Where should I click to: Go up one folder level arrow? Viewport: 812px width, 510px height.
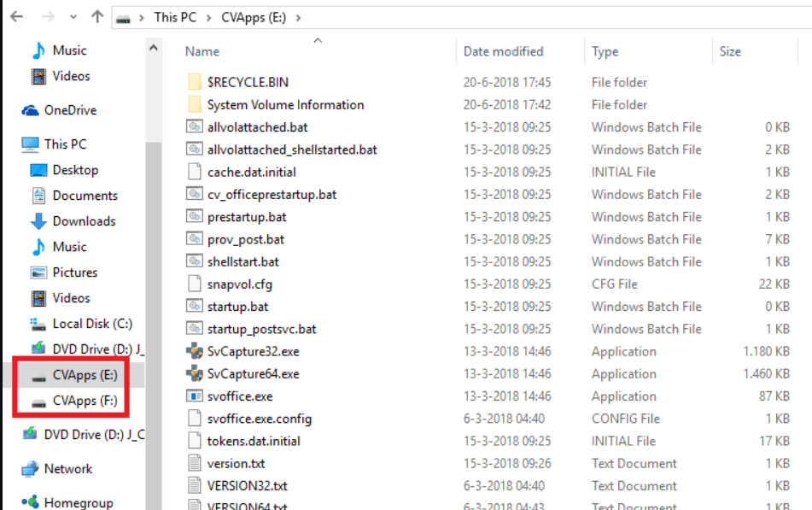click(x=96, y=17)
